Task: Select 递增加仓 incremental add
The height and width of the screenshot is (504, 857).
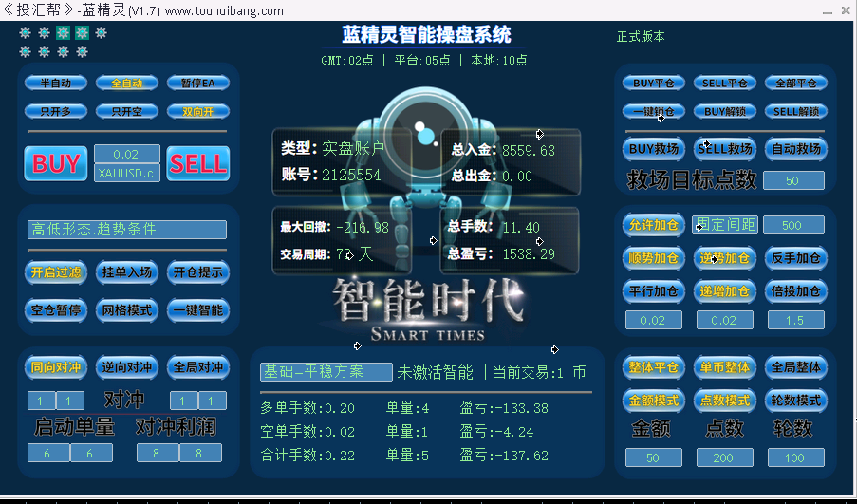Action: tap(725, 291)
